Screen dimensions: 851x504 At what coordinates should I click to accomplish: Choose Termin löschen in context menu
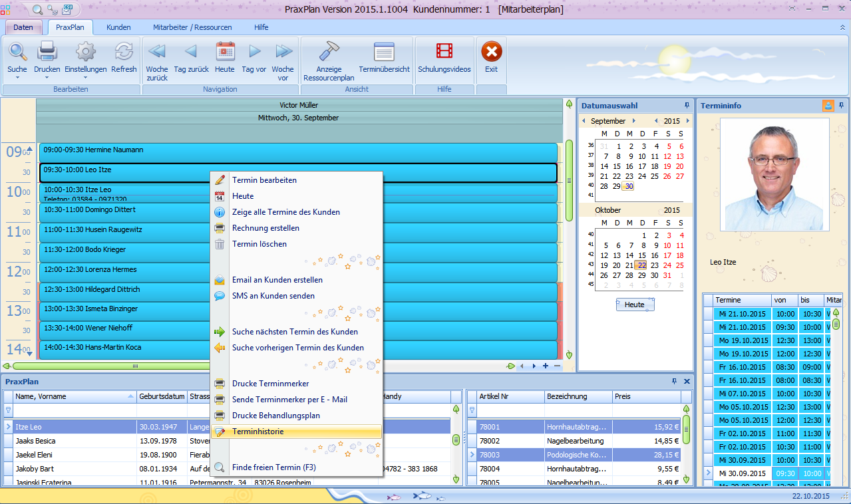(x=259, y=244)
